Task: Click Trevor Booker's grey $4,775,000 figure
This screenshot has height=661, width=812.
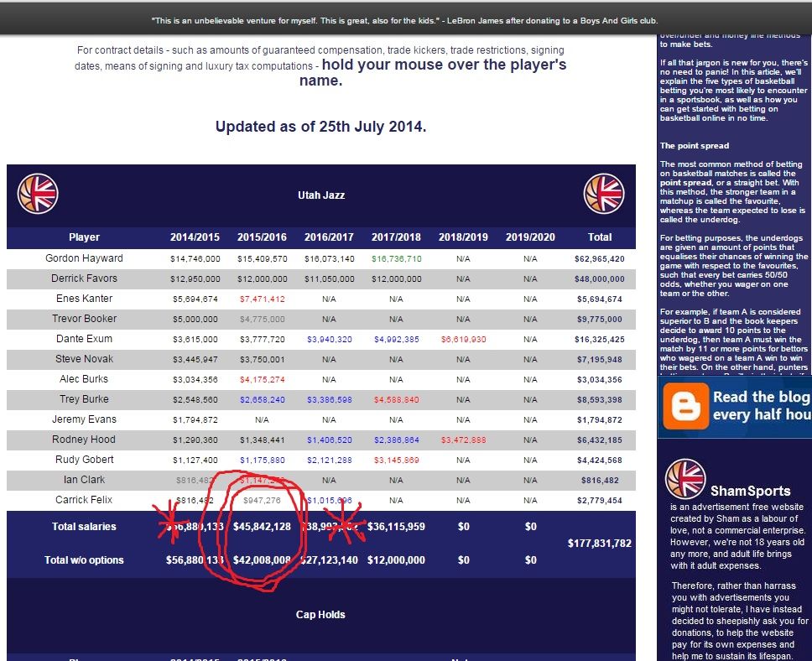Action: [262, 319]
